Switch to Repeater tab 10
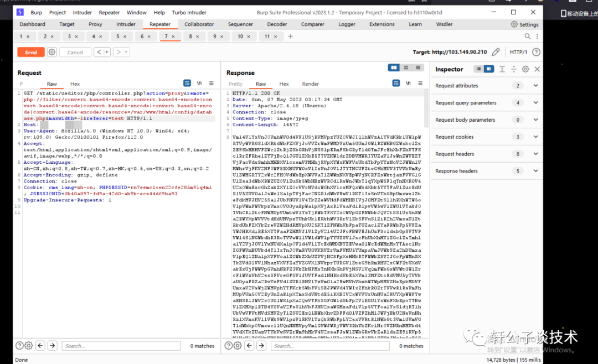The width and height of the screenshot is (598, 364). pos(240,36)
